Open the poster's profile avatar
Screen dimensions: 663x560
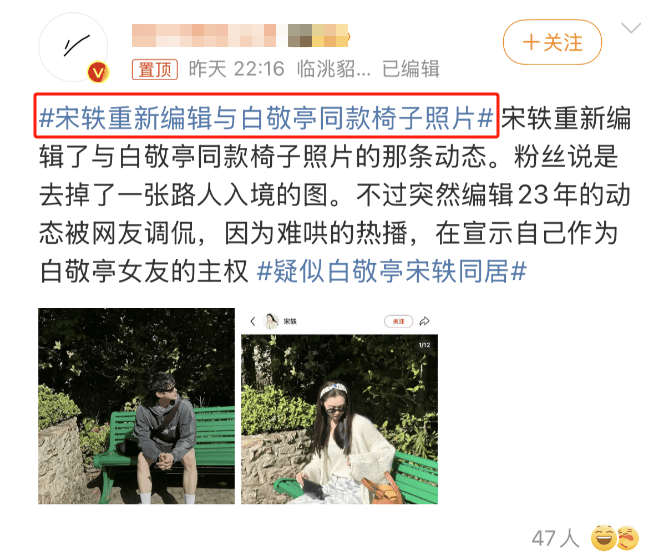point(73,47)
